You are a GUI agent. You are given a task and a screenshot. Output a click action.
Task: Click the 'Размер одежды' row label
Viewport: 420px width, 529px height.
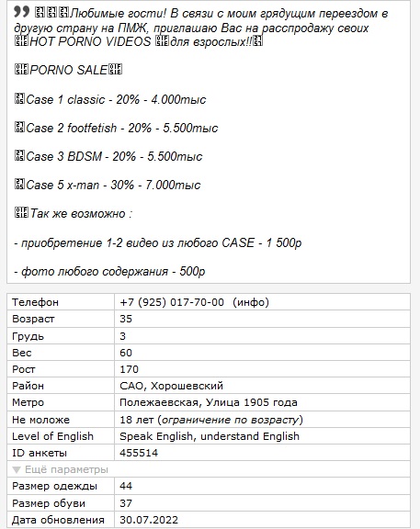point(54,486)
